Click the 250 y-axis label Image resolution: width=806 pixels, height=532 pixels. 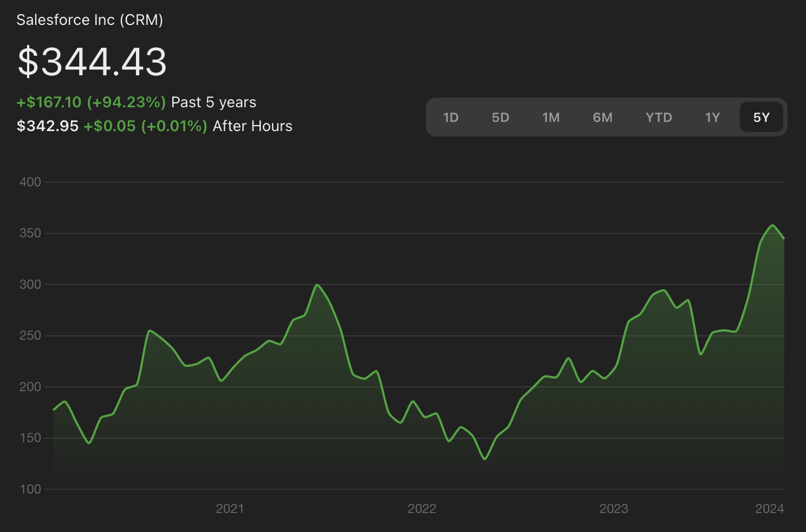30,335
